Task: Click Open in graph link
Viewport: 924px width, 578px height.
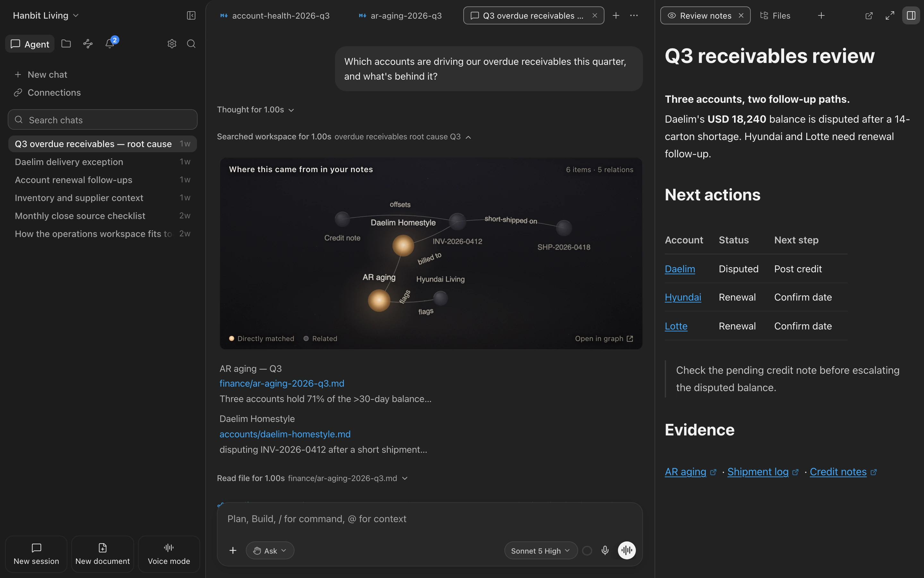Action: coord(604,339)
